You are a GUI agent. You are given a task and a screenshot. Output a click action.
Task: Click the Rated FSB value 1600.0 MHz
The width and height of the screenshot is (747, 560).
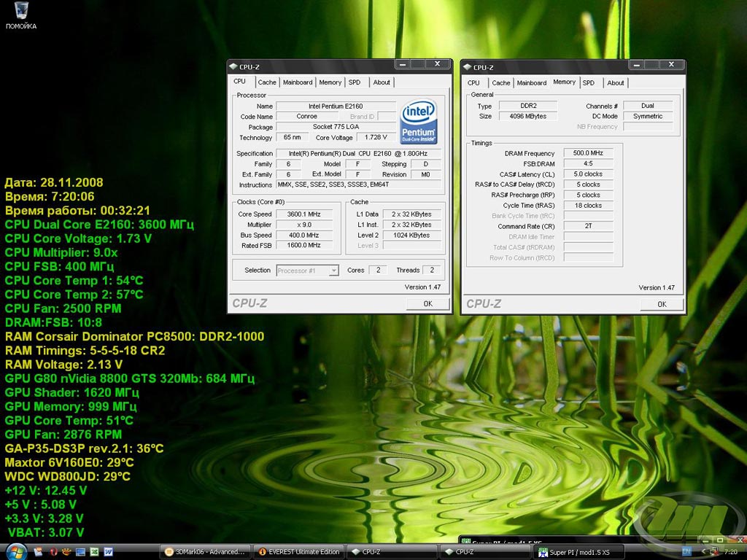click(x=304, y=245)
